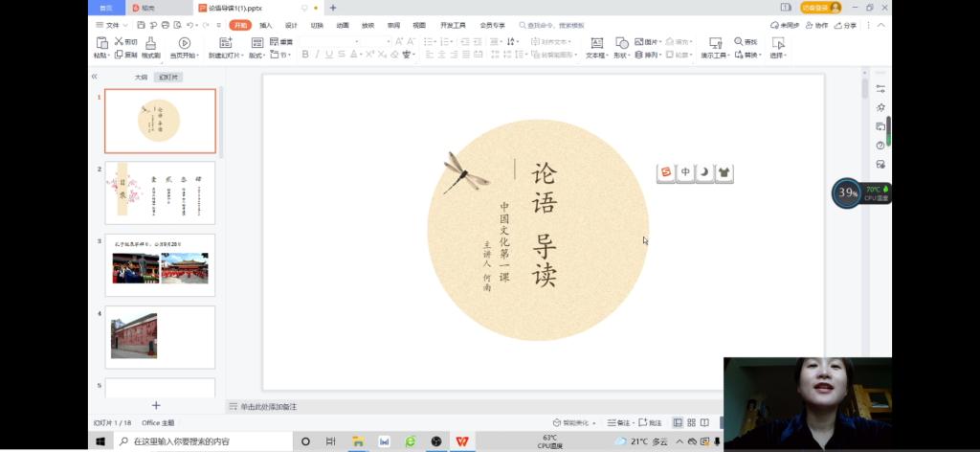980x452 pixels.
Task: Toggle Underline text formatting
Action: click(329, 55)
